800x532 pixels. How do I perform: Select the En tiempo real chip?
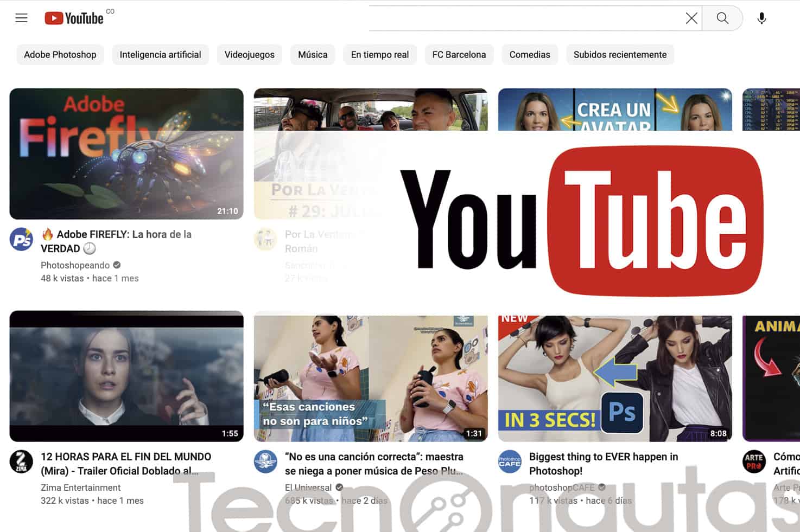pos(380,55)
